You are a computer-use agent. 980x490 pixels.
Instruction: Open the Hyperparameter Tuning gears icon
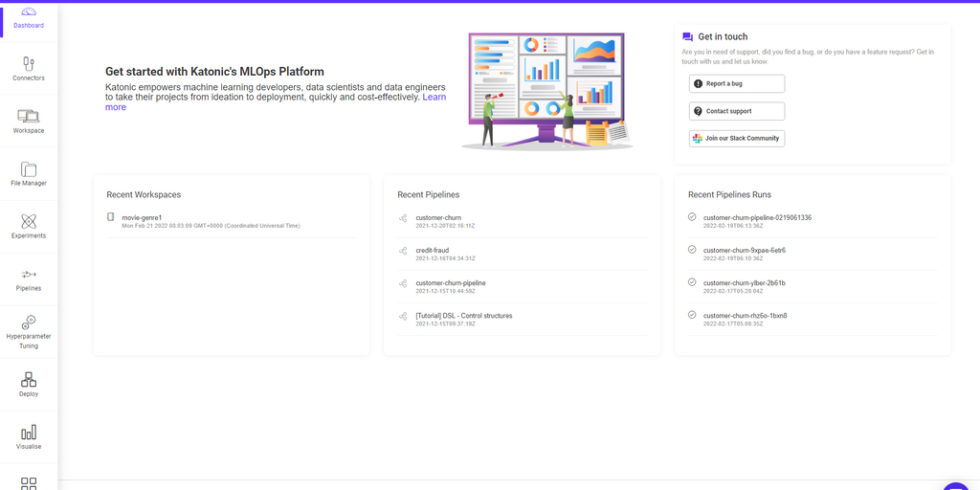[29, 322]
